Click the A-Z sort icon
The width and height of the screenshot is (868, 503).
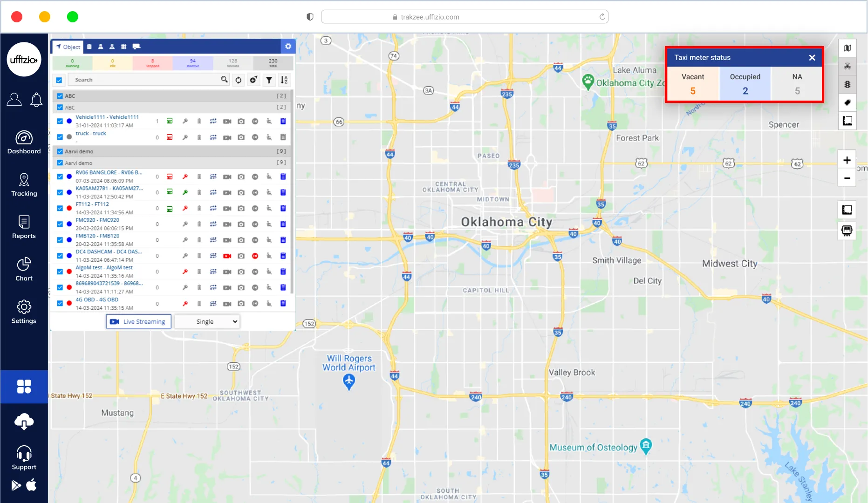point(284,80)
